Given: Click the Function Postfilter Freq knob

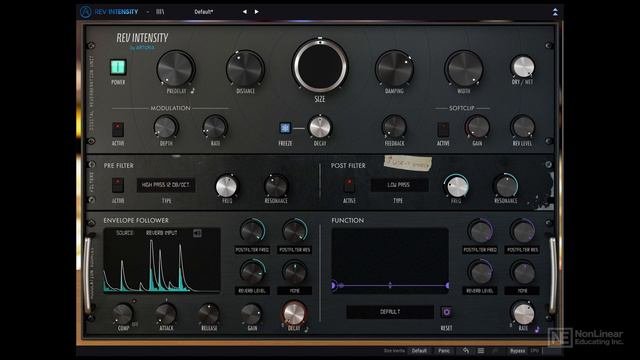Looking at the screenshot, I should tap(480, 231).
